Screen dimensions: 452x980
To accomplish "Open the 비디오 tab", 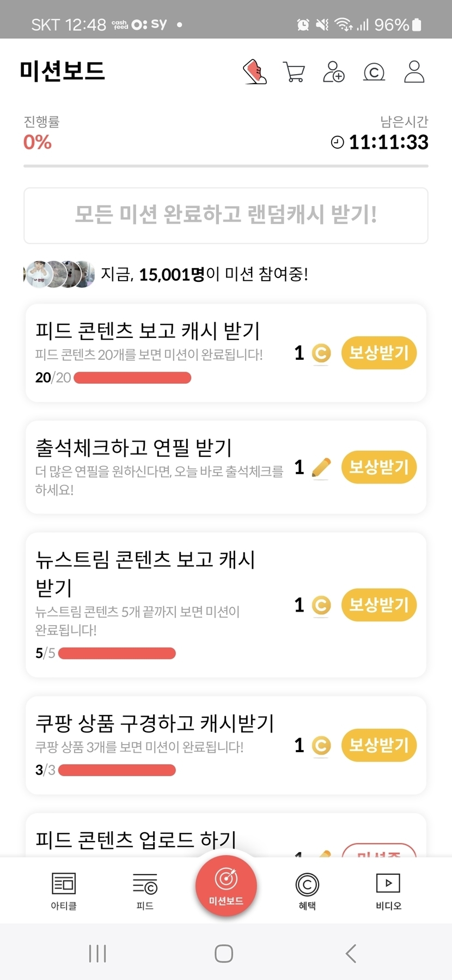I will click(388, 891).
